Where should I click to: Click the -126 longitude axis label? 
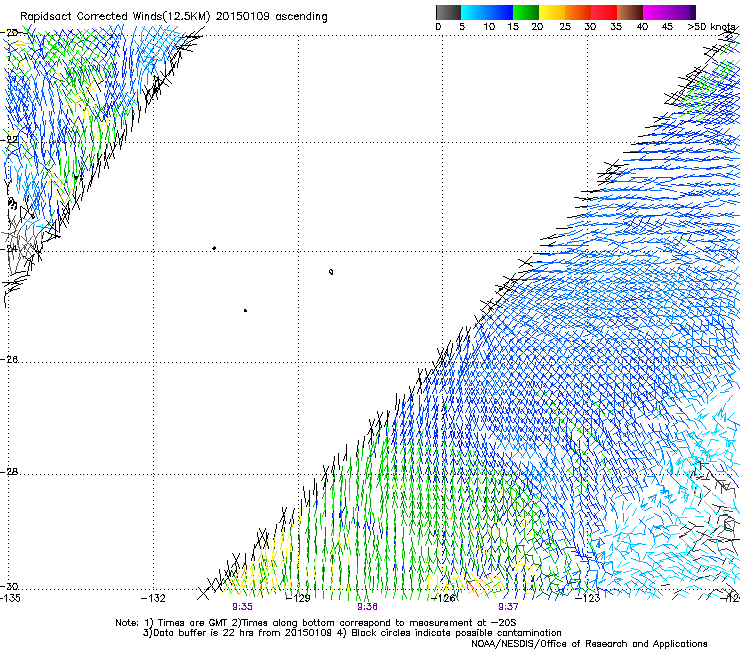pos(443,599)
